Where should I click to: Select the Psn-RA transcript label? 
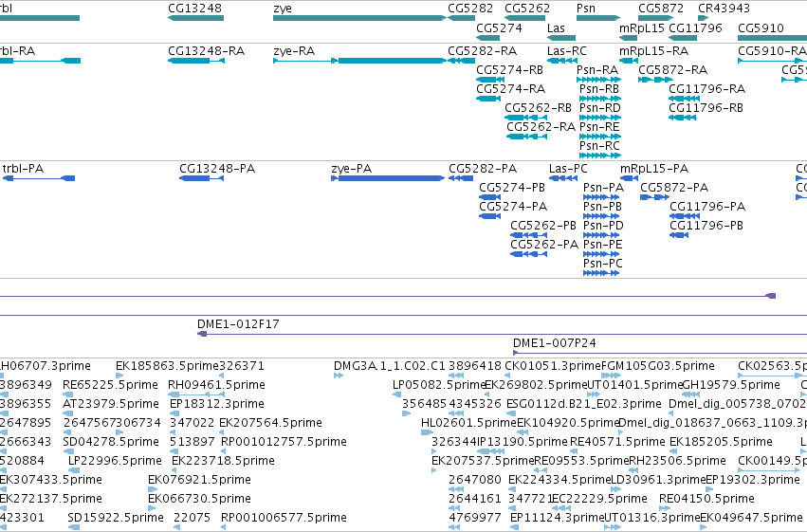(597, 70)
